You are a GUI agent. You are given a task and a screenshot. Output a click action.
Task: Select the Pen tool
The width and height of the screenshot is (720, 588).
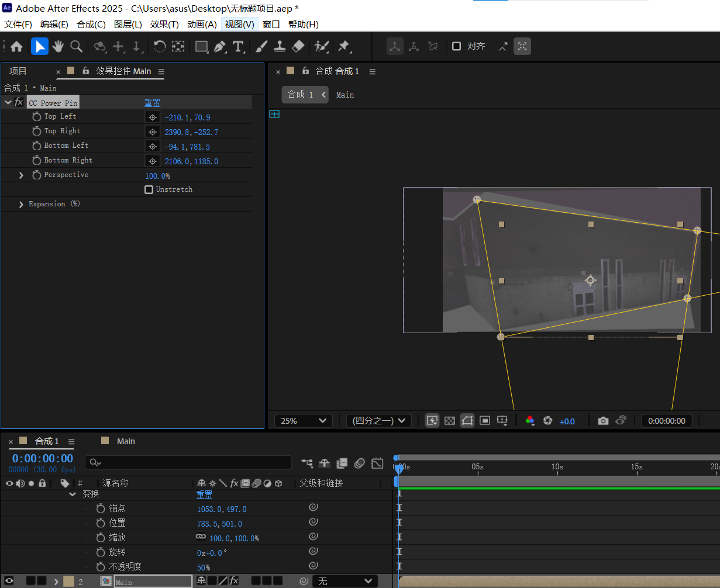pos(220,47)
